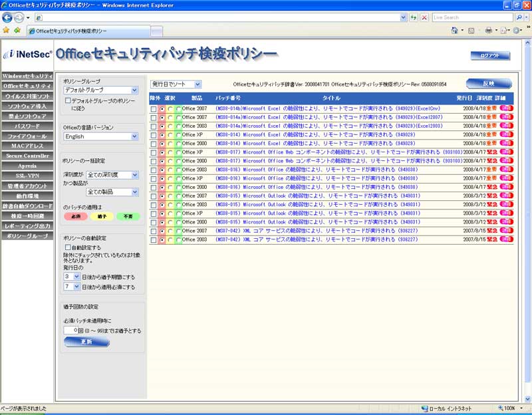Open the Live Search options dropdown arrow
The width and height of the screenshot is (532, 415).
pos(526,17)
